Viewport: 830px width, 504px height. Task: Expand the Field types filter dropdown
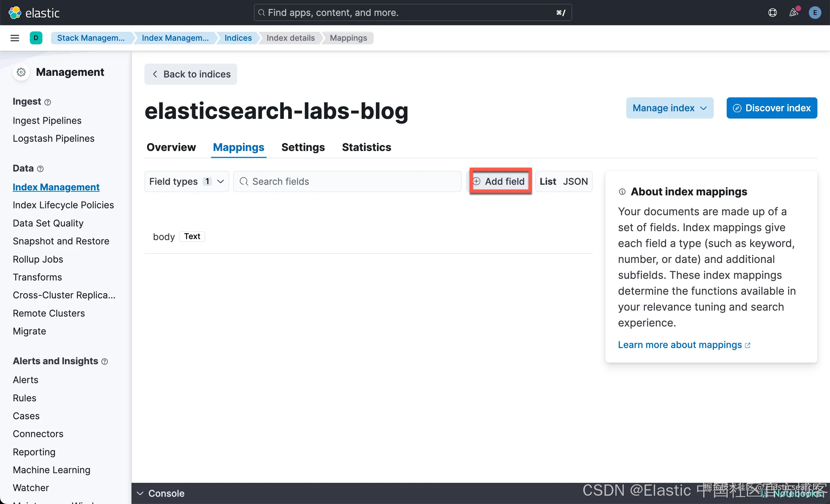(x=186, y=181)
